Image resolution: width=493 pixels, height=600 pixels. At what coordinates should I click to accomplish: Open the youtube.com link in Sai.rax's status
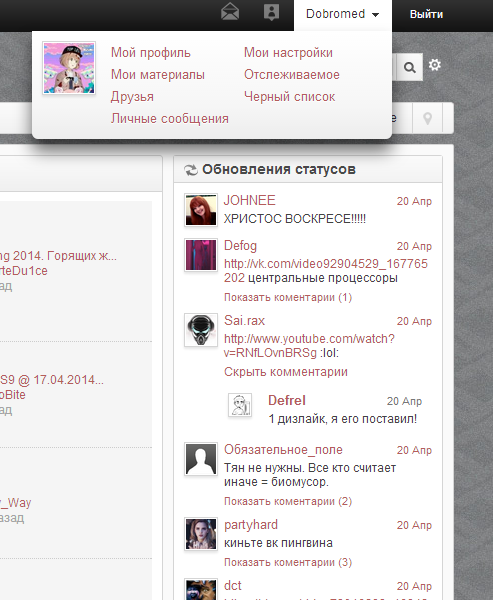309,346
